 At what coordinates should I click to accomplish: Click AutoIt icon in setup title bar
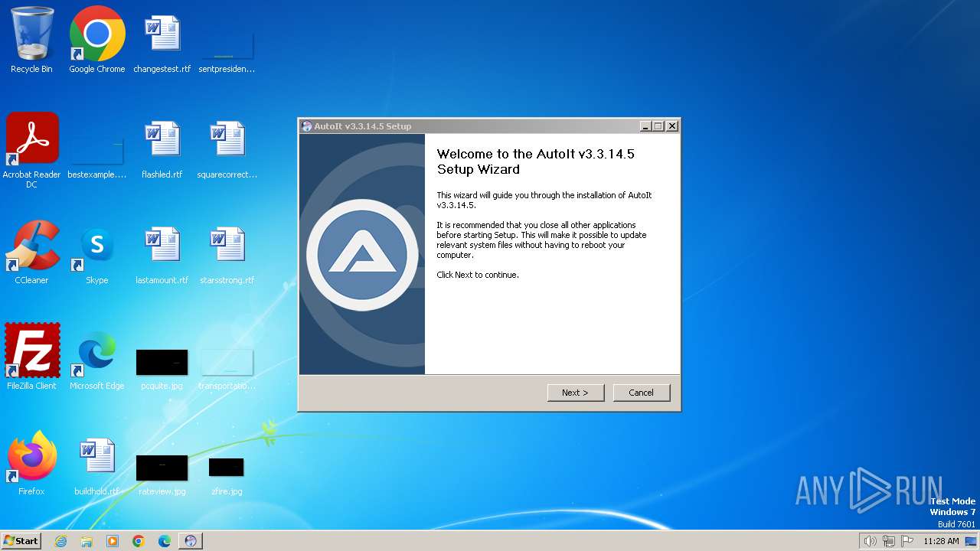(307, 126)
